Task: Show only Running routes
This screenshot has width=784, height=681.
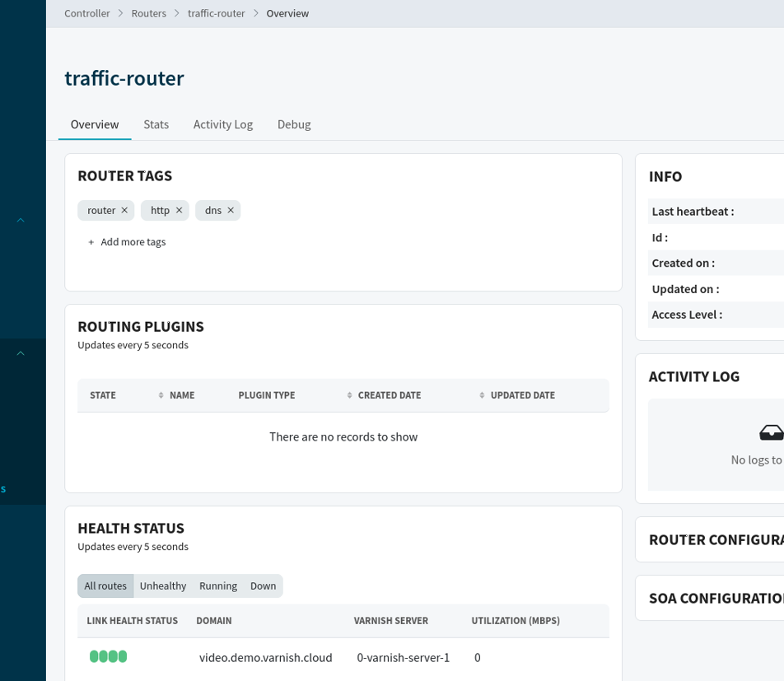Action: click(218, 586)
